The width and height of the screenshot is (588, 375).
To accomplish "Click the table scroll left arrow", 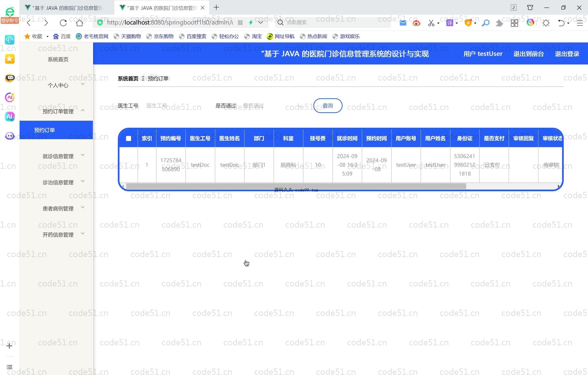I will 123,186.
